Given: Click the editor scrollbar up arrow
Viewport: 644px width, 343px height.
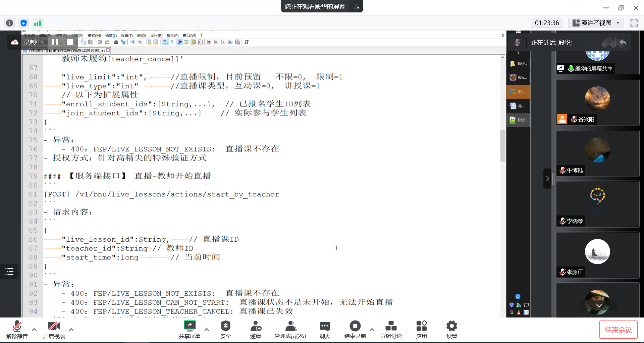Looking at the screenshot, I should [x=502, y=57].
